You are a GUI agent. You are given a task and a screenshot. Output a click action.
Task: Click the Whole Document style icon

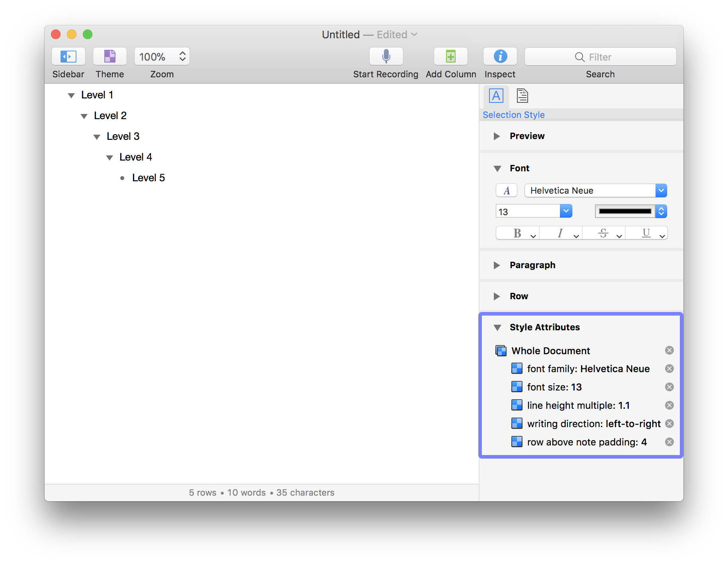pos(501,351)
